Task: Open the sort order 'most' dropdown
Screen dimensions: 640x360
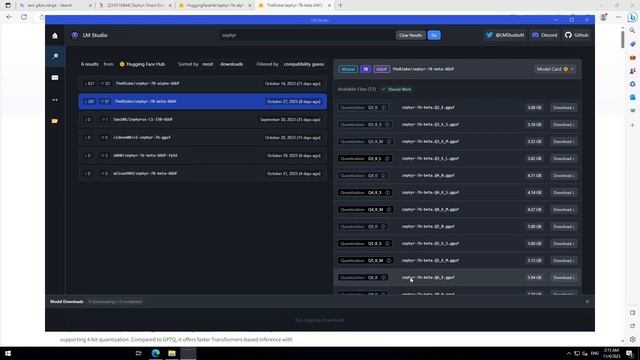Action: [x=208, y=64]
